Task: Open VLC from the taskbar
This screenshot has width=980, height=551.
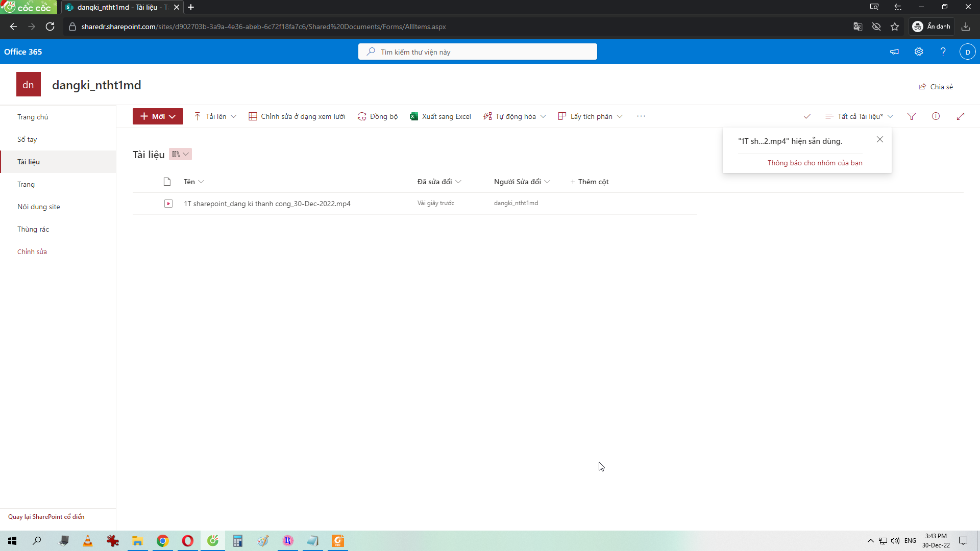Action: [88, 541]
